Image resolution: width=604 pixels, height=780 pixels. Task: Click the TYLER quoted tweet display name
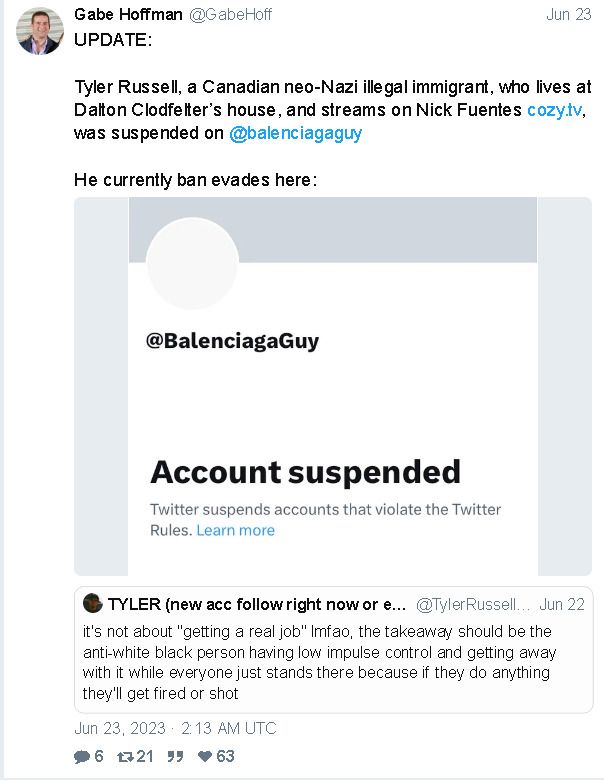pyautogui.click(x=257, y=604)
